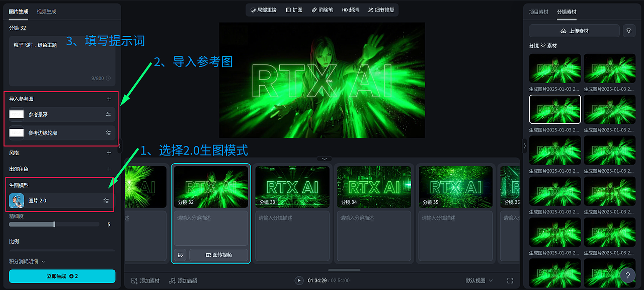Adjust the 精细度 slider handle

point(54,224)
